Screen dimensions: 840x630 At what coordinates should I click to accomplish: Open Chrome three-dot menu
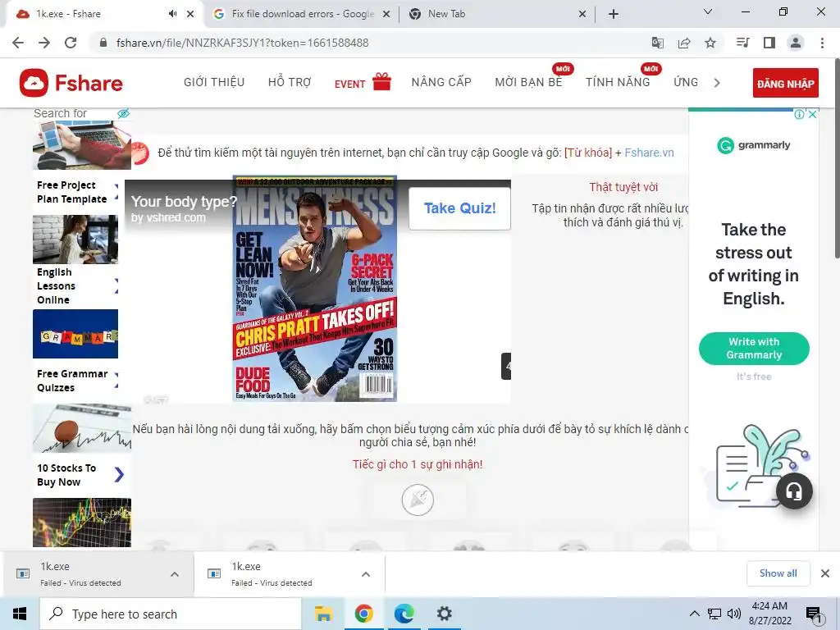822,43
